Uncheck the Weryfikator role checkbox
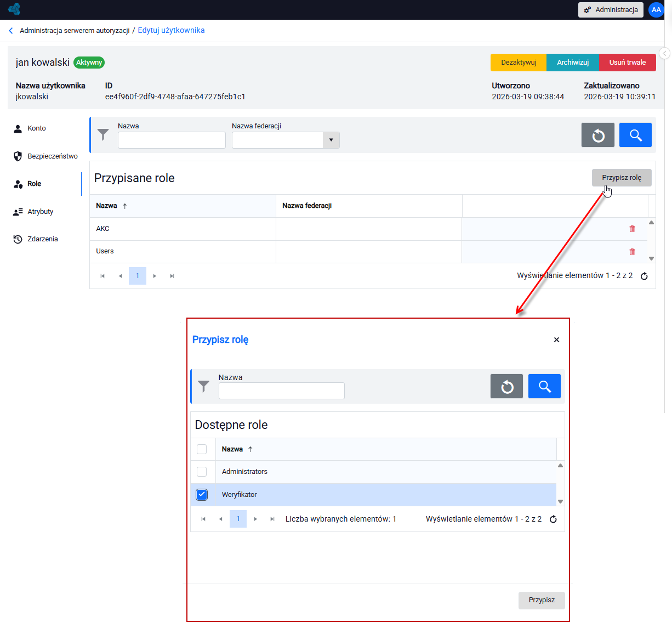 click(202, 495)
